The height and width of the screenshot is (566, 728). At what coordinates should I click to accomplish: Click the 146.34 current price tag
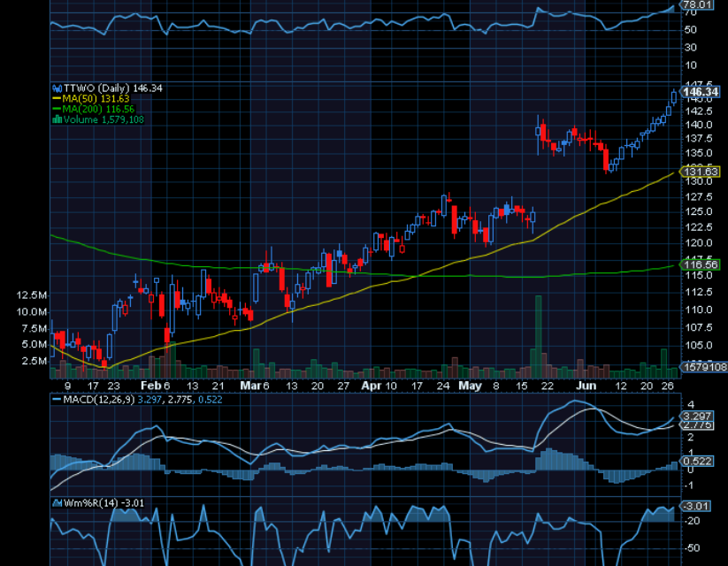[701, 92]
